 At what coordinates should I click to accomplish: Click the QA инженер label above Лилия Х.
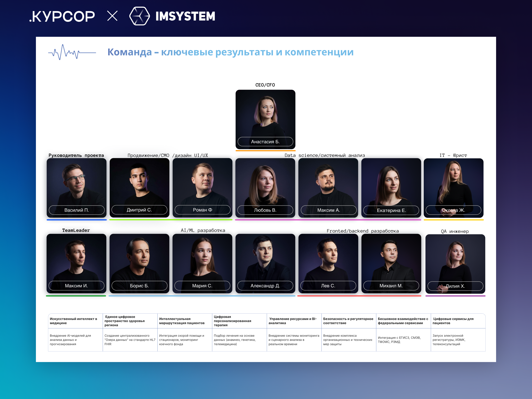coord(455,232)
